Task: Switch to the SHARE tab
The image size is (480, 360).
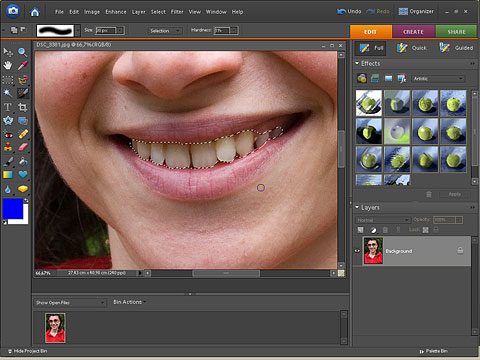Action: tap(456, 32)
